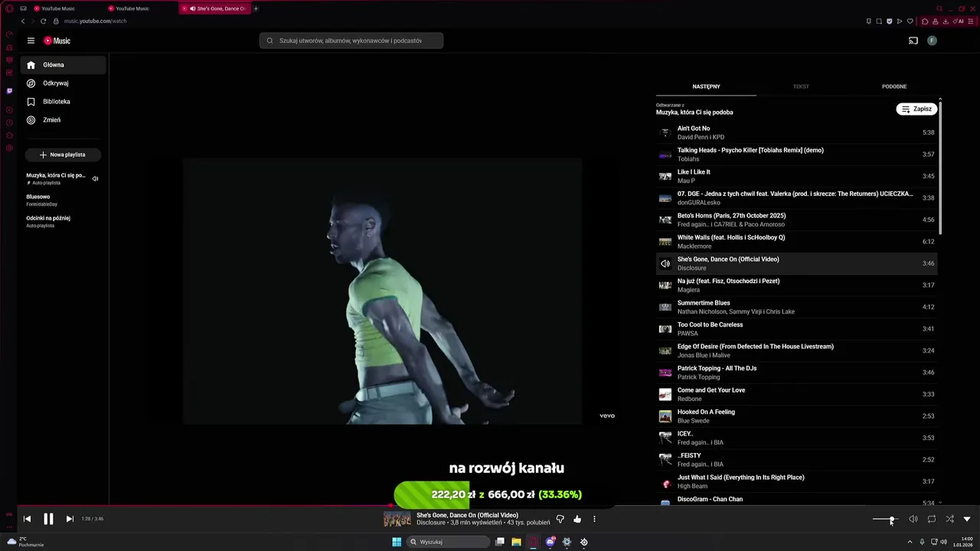Open File Explorer from taskbar
Viewport: 980px width, 551px height.
point(517,542)
